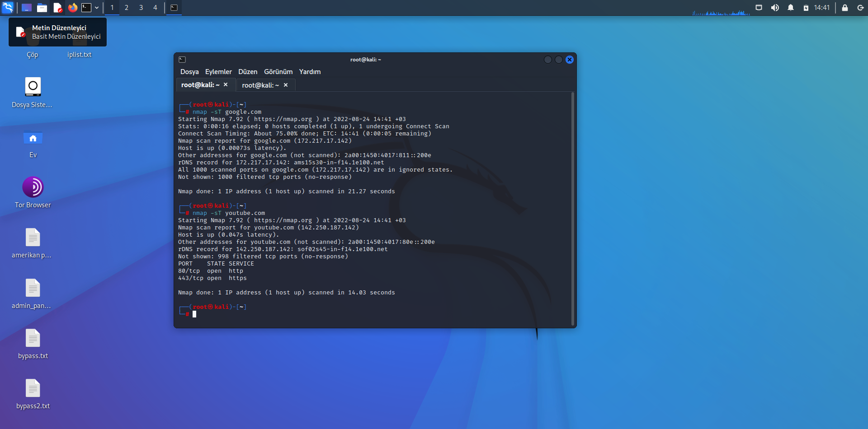Select the active first root@kali tab
868x429 pixels.
click(x=200, y=85)
